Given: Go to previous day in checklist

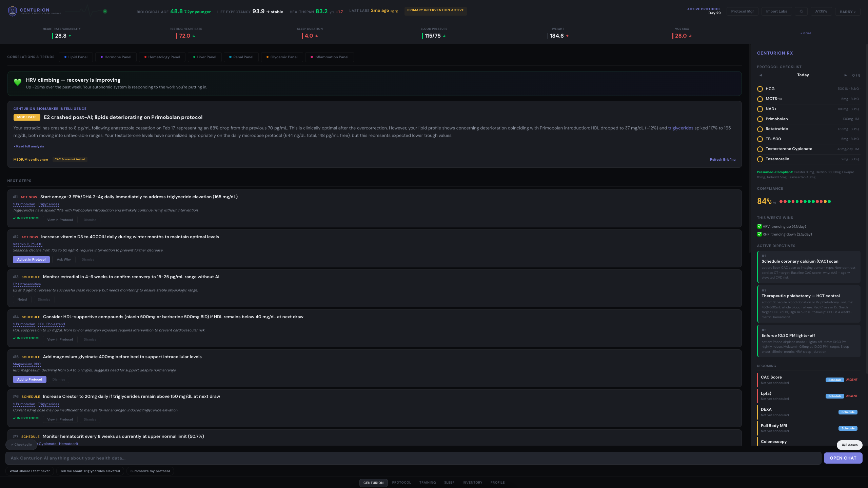Looking at the screenshot, I should (761, 75).
